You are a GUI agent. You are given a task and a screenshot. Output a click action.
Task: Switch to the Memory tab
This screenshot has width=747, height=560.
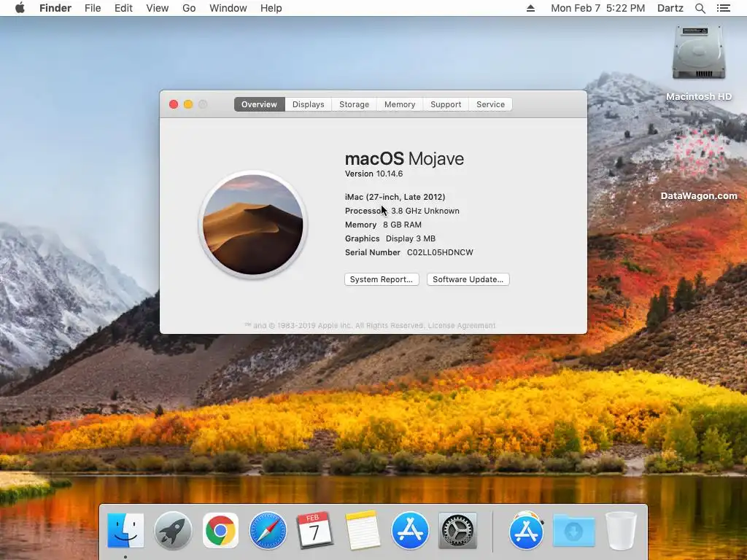click(400, 104)
